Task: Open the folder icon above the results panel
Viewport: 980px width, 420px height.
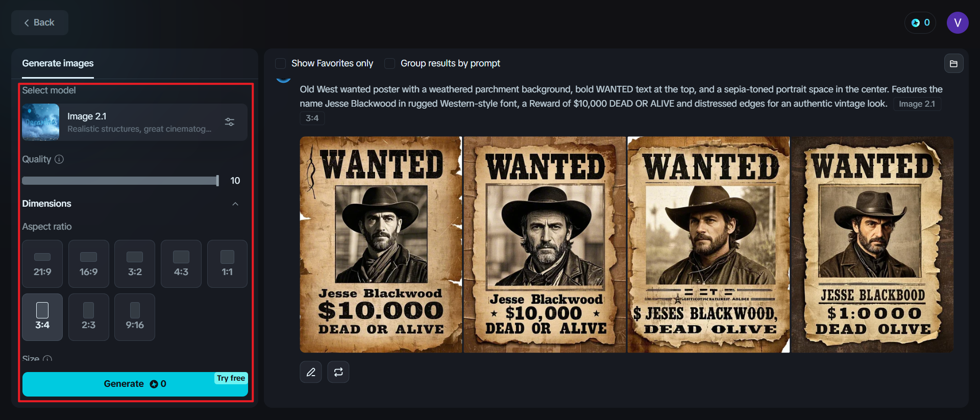Action: [954, 63]
